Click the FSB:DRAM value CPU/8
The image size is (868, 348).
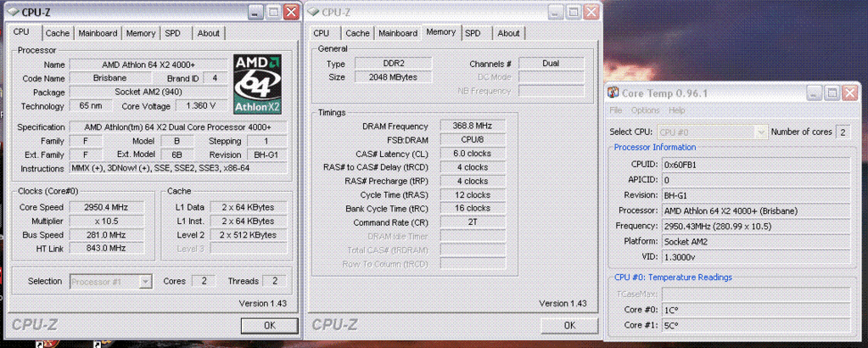click(473, 140)
